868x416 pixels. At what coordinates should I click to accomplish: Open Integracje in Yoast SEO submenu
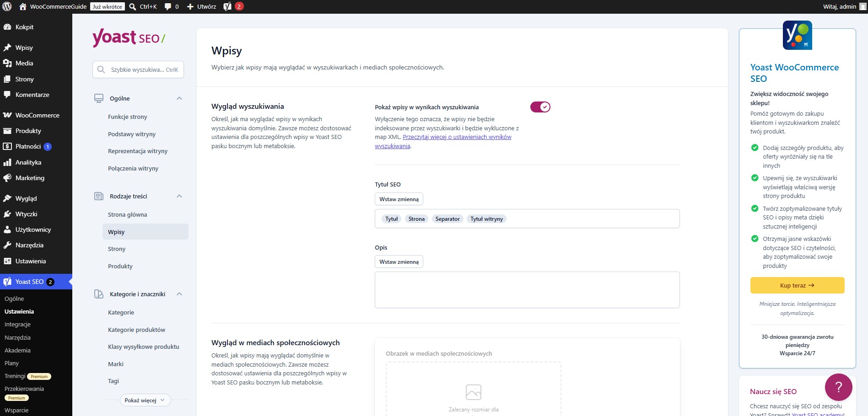coord(17,325)
